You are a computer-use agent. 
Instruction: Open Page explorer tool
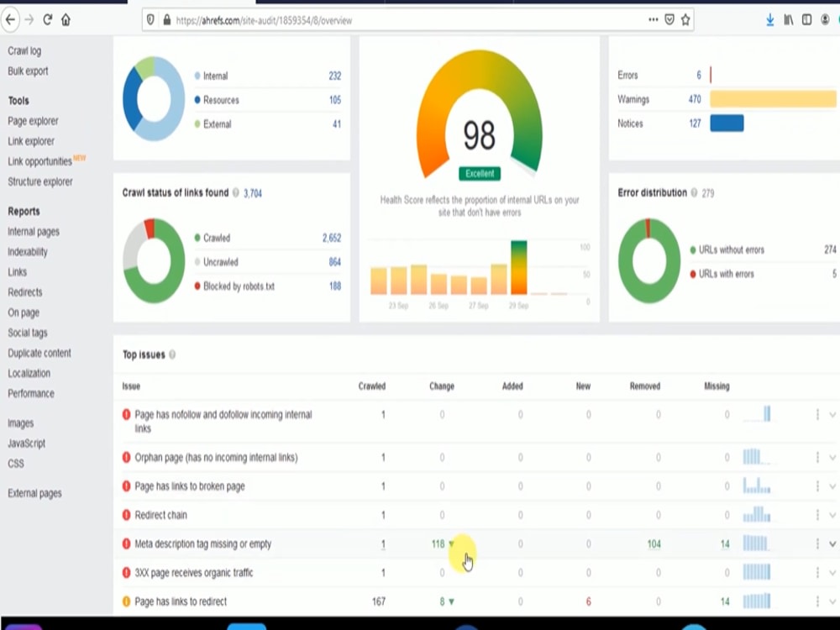pos(33,121)
